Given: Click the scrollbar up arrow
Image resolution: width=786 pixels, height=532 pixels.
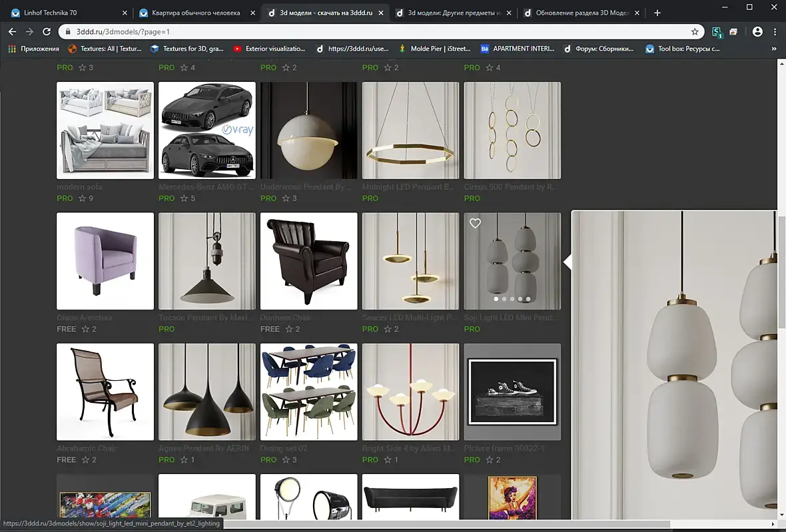Looking at the screenshot, I should (x=781, y=64).
